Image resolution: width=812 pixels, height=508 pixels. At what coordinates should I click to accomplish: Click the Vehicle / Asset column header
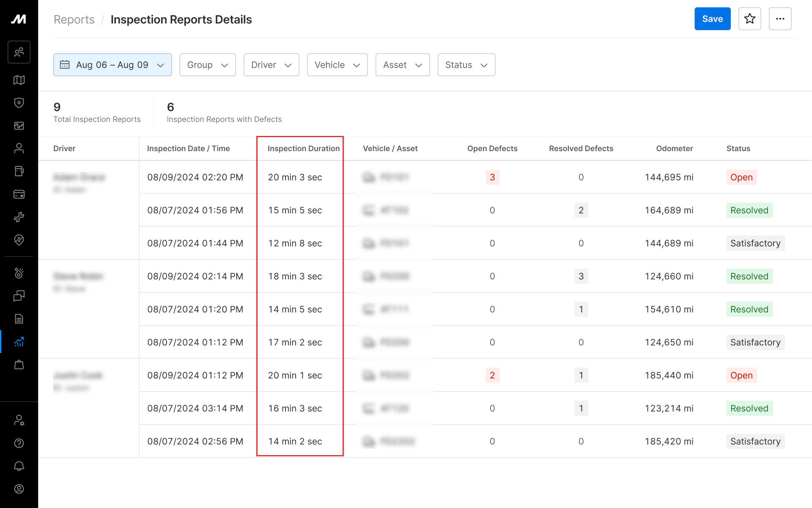[390, 149]
